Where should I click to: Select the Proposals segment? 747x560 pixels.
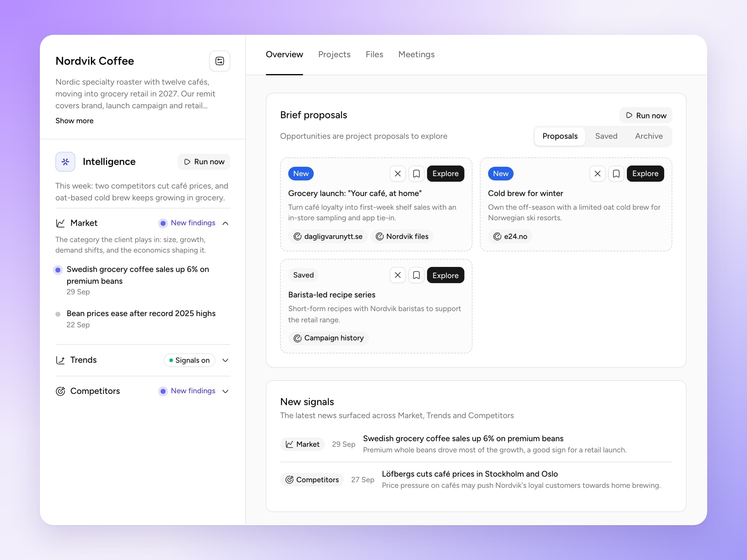coord(560,136)
